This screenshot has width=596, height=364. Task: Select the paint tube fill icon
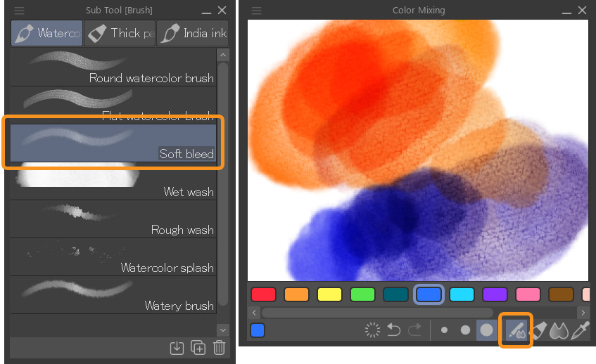[x=539, y=330]
